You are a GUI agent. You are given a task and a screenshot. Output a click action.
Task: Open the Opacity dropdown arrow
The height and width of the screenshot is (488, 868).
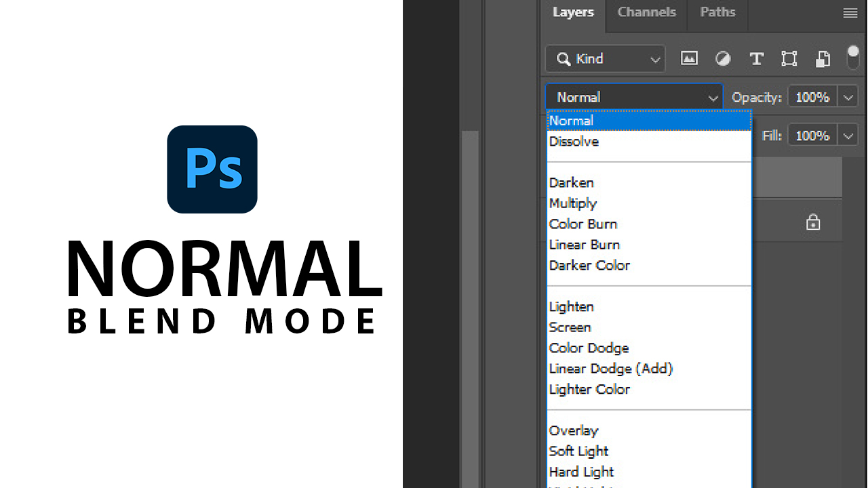[x=848, y=96]
